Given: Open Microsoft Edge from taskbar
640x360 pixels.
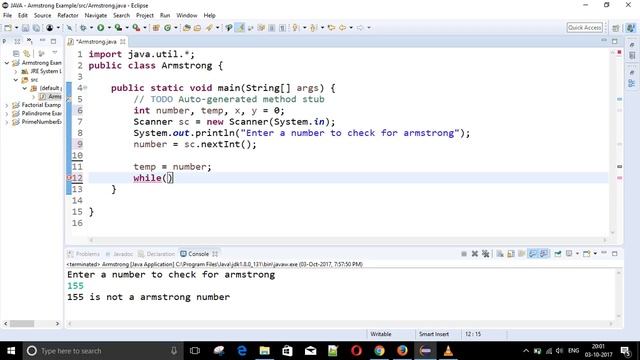Looking at the screenshot, I should 242,351.
